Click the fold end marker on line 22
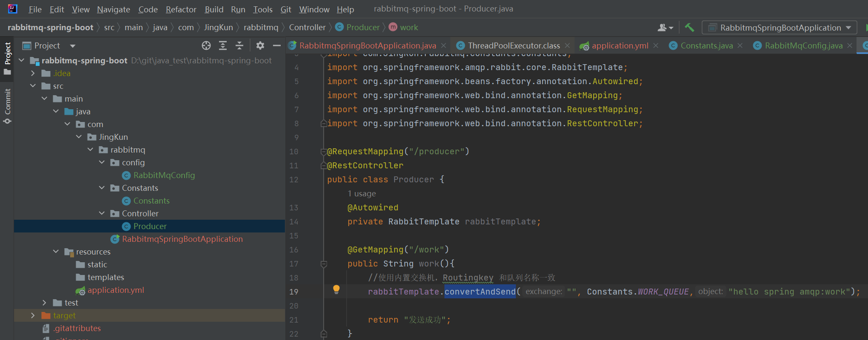Screen dimensions: 868x340 click(x=324, y=334)
